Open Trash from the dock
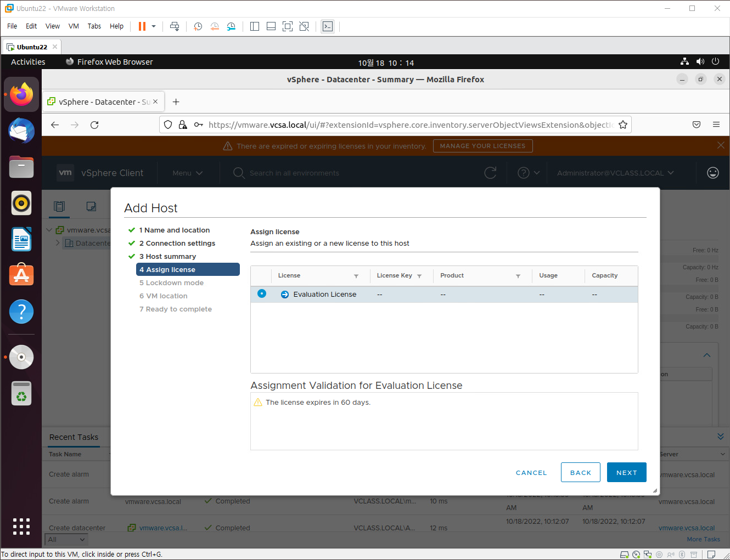The image size is (730, 560). coord(21,393)
